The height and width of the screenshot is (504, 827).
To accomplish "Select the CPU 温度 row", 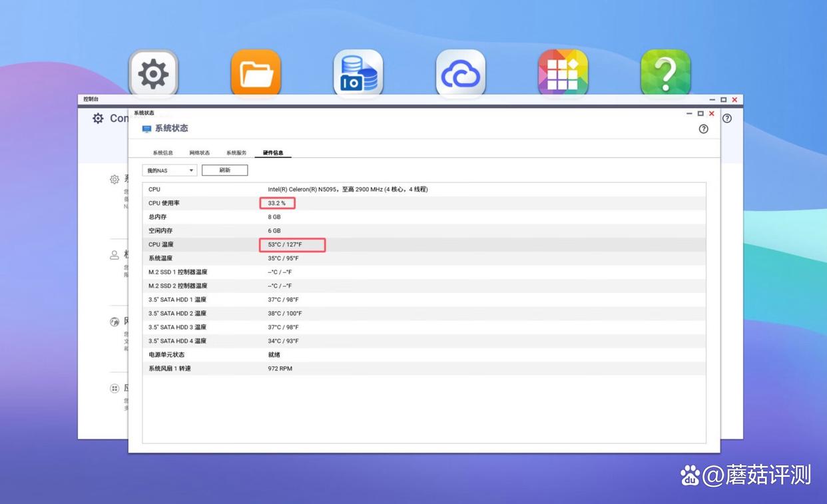I will [x=423, y=245].
